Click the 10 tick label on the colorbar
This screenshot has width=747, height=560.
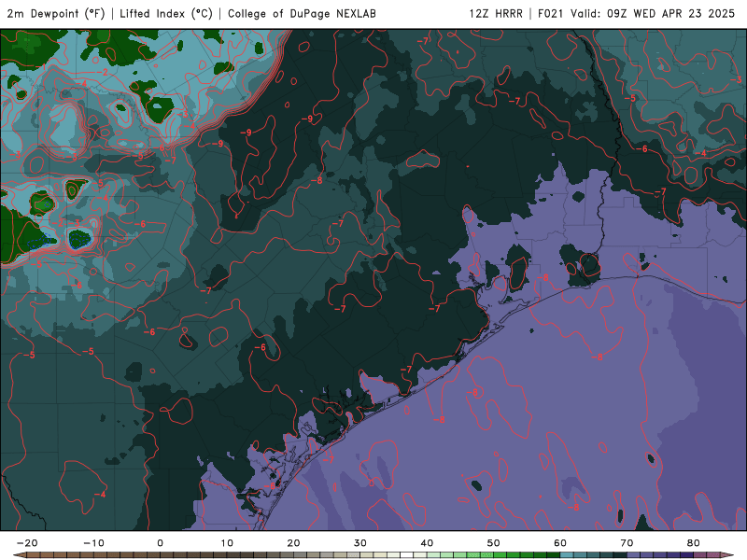coord(227,543)
